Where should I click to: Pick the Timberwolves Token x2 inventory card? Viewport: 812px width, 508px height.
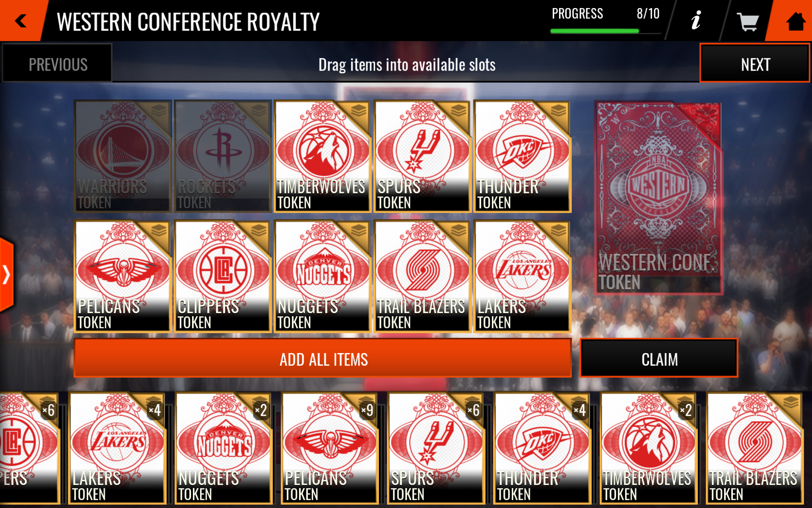[648, 448]
